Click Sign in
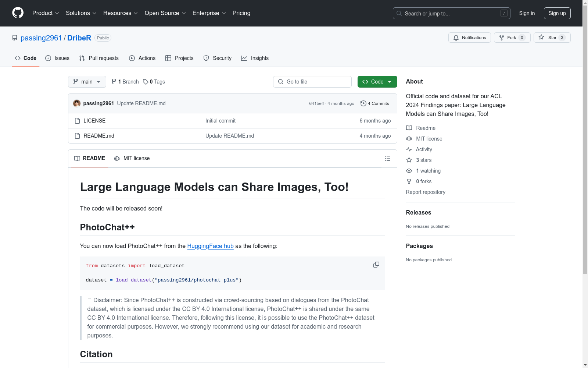The height and width of the screenshot is (368, 588). [527, 13]
